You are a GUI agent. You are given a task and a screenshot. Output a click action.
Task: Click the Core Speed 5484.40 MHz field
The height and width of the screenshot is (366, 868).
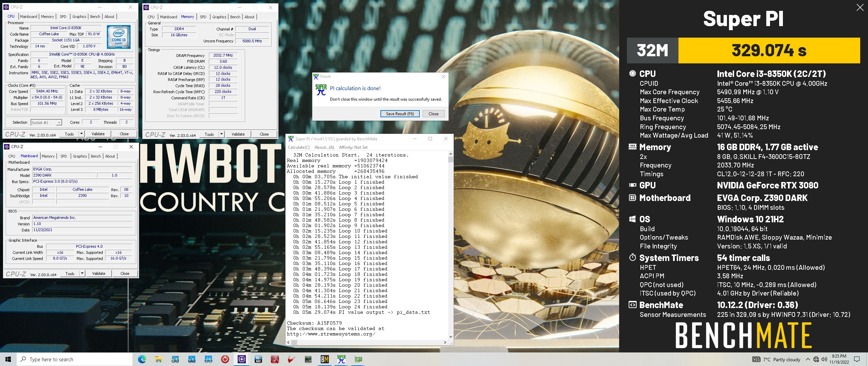tap(47, 91)
